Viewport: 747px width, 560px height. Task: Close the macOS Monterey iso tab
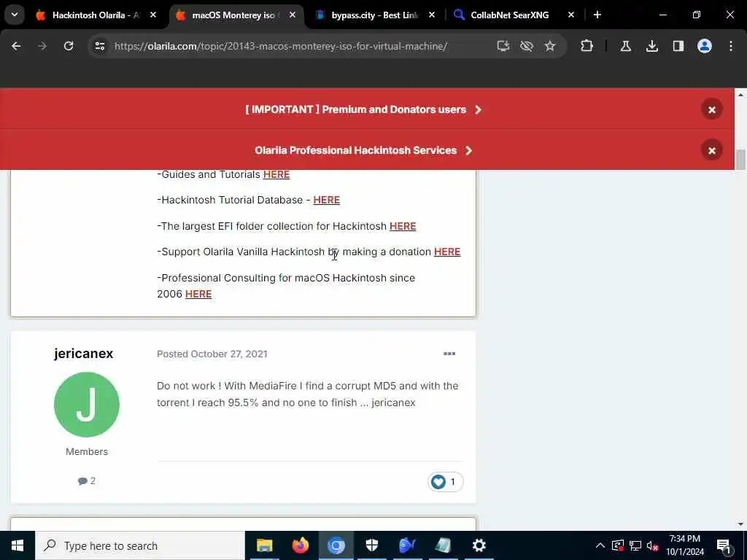click(293, 15)
